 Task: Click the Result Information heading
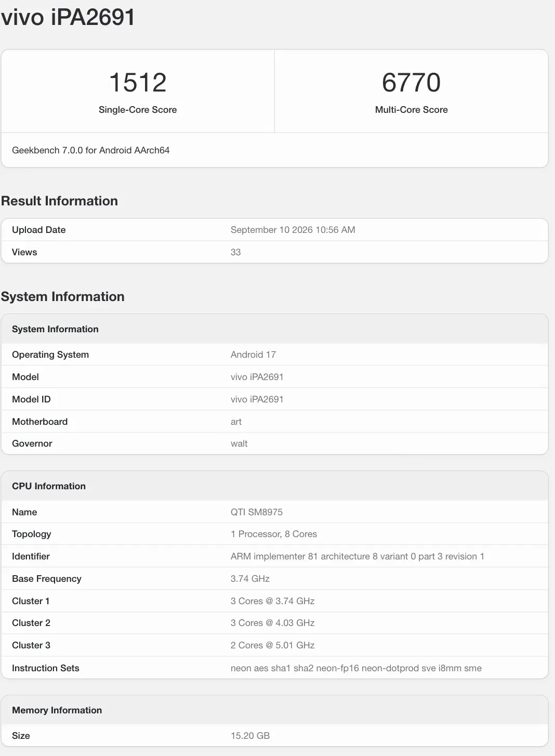[59, 201]
